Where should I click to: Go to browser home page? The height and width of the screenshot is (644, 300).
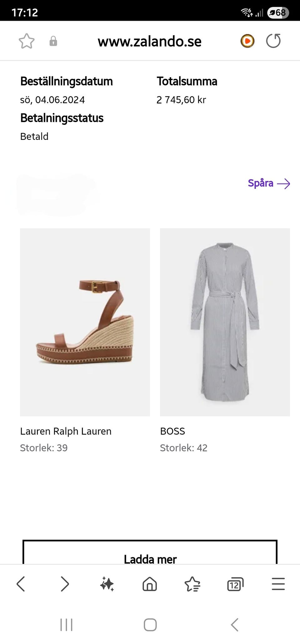coord(150,584)
